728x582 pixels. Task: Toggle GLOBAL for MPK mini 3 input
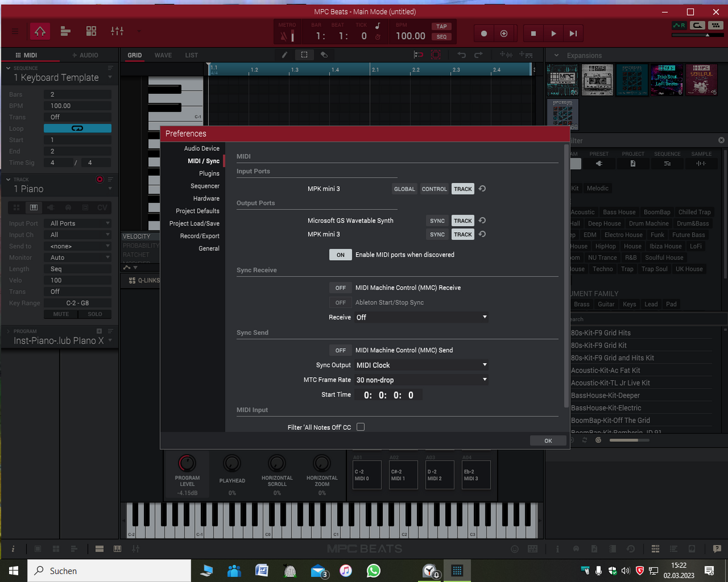point(405,189)
